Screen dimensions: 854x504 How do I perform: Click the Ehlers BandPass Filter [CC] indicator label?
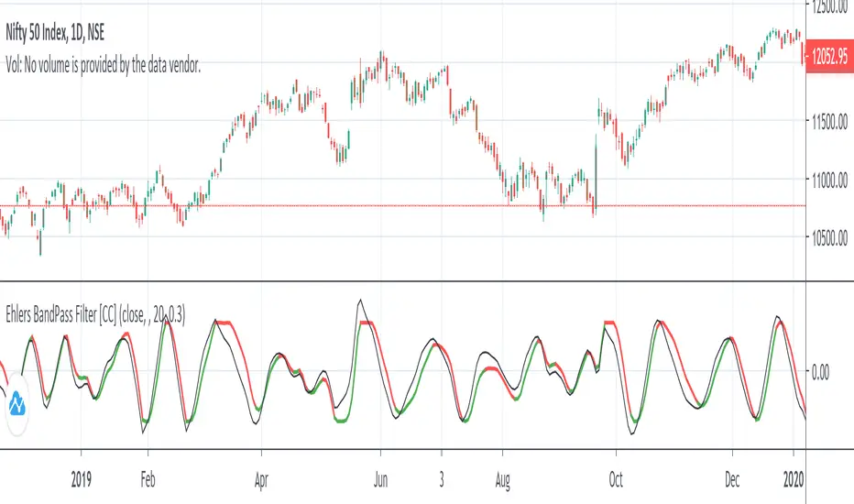click(95, 314)
